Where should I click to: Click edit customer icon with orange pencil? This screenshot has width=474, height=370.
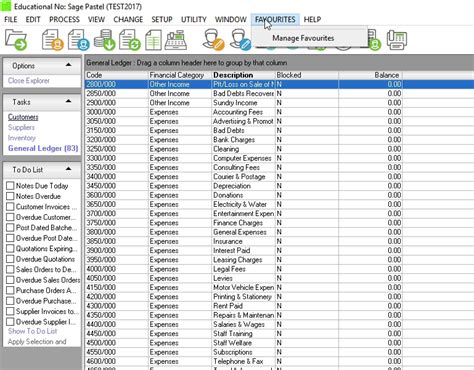click(214, 40)
